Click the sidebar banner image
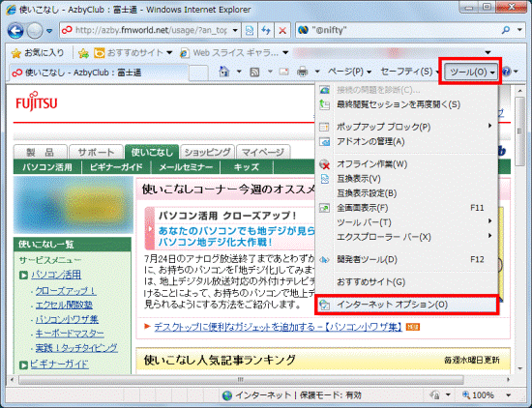Image resolution: width=532 pixels, height=408 pixels. point(73,205)
